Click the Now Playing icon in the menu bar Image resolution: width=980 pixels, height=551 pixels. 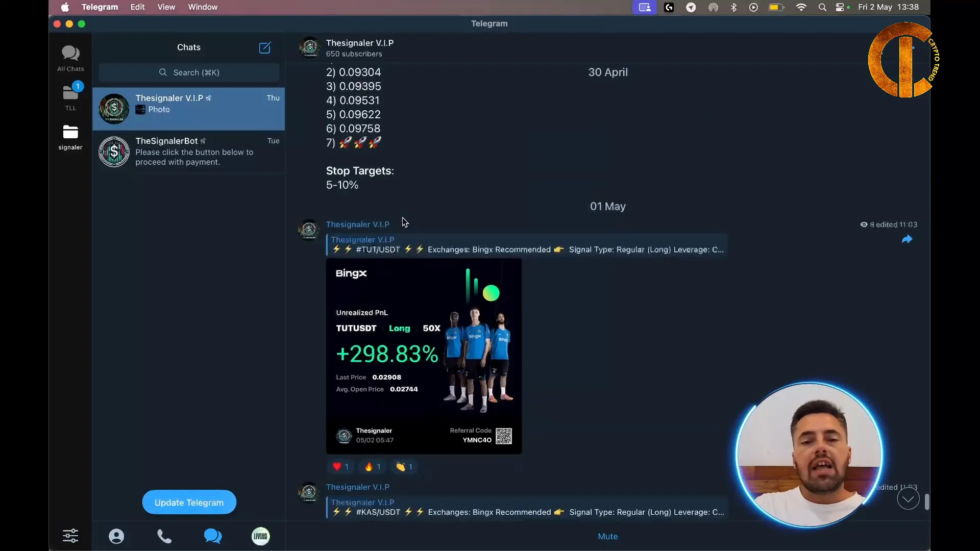click(754, 7)
